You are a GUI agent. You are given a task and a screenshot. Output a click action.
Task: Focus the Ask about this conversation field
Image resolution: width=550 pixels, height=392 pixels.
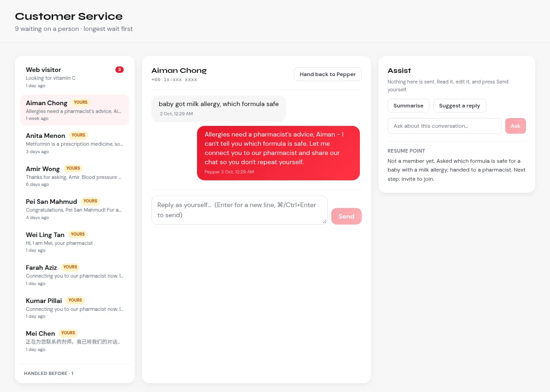click(444, 126)
